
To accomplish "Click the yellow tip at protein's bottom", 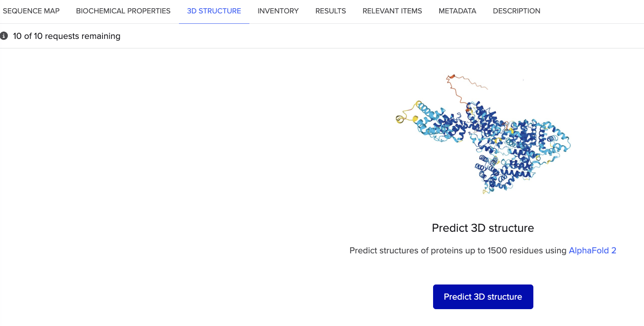I will (487, 191).
